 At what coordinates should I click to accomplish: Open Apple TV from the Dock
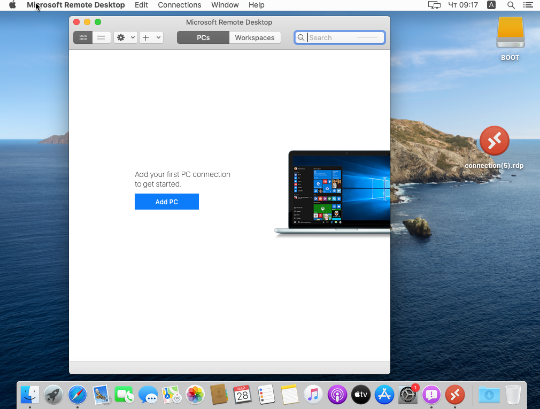361,395
